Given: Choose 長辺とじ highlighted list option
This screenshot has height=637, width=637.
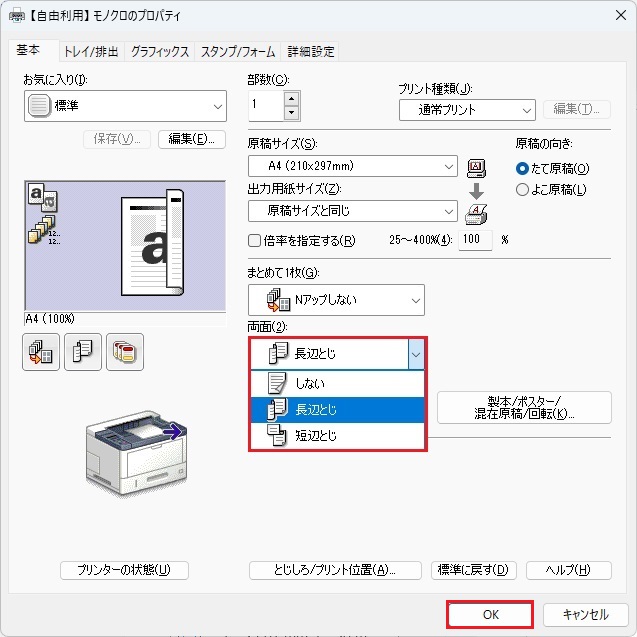Looking at the screenshot, I should pyautogui.click(x=337, y=410).
